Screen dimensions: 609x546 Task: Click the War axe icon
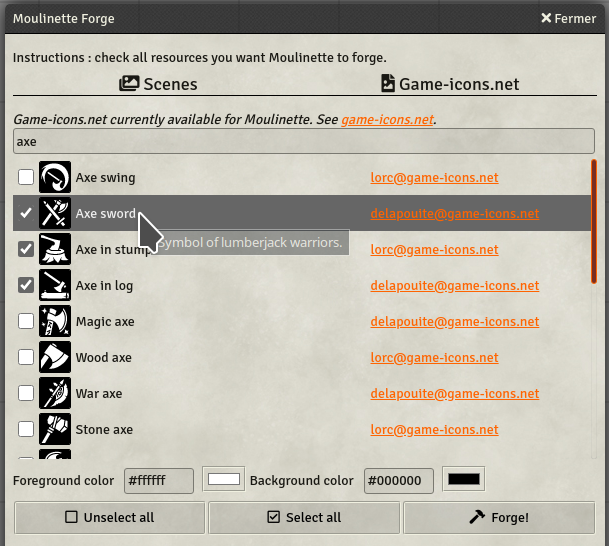pyautogui.click(x=55, y=393)
